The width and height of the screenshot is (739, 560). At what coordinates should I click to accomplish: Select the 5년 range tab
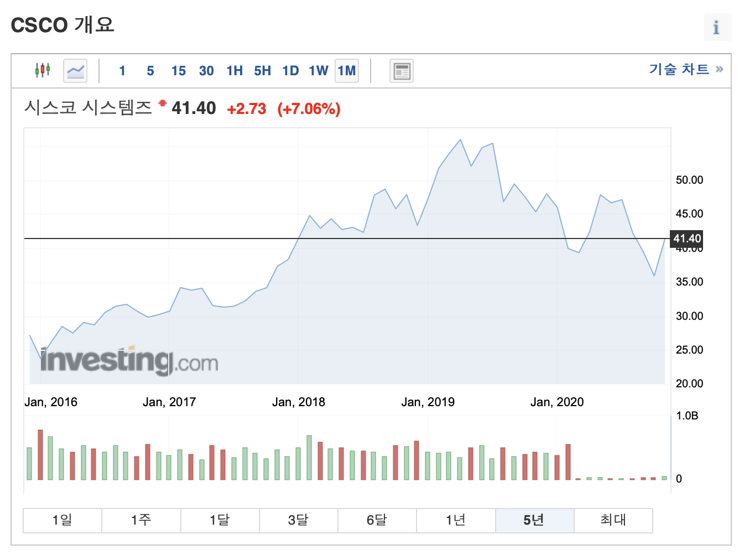click(534, 520)
